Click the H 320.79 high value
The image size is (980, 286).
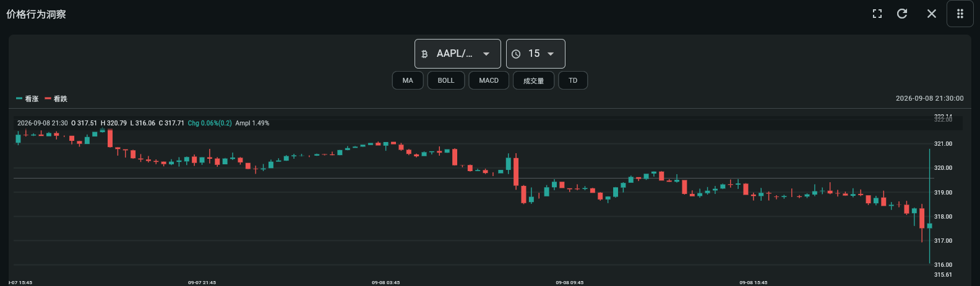(114, 123)
